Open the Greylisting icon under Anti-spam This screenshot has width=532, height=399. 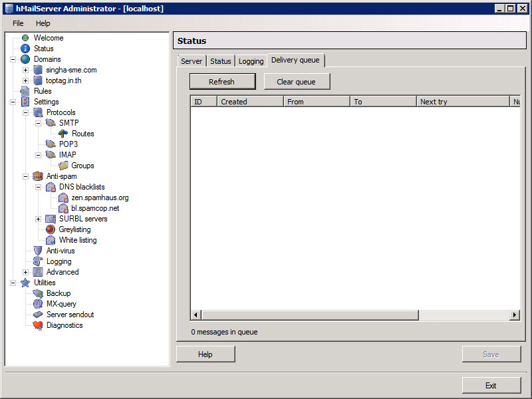pos(51,229)
